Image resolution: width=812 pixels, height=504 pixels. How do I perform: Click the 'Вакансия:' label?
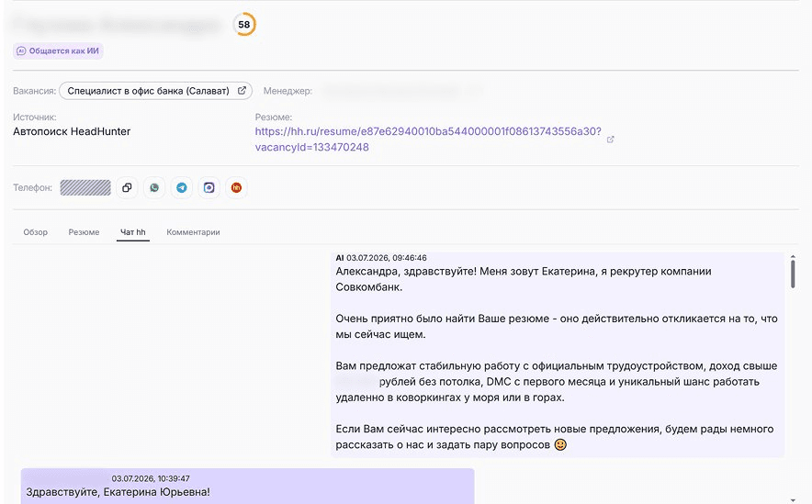pyautogui.click(x=34, y=91)
